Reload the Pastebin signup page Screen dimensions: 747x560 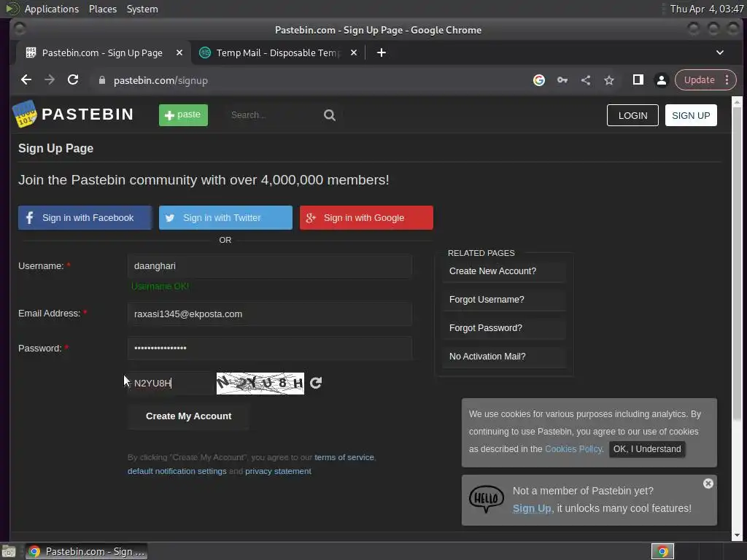tap(73, 80)
